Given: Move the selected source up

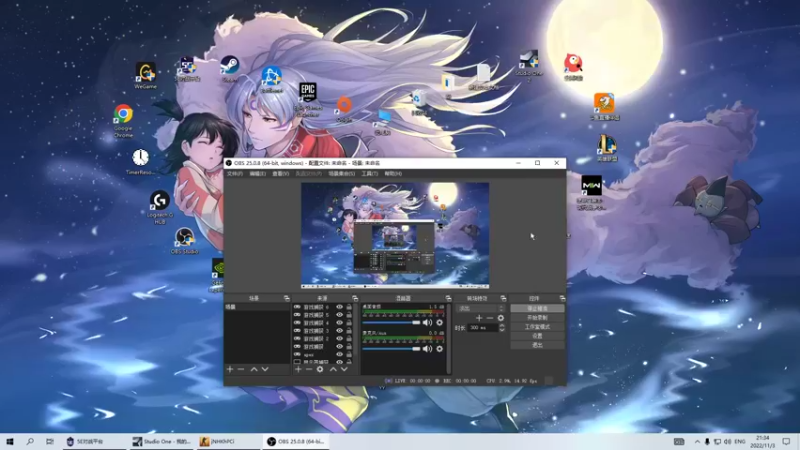Looking at the screenshot, I should [x=333, y=369].
